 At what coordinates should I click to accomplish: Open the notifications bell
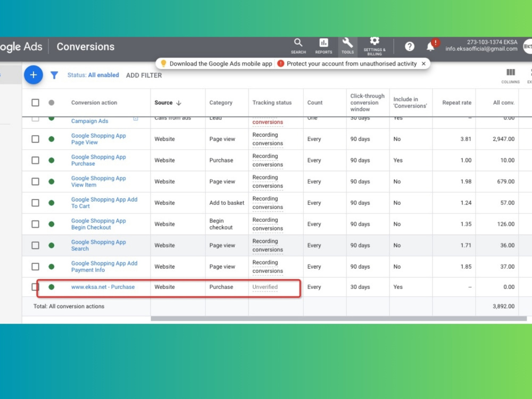(x=430, y=46)
